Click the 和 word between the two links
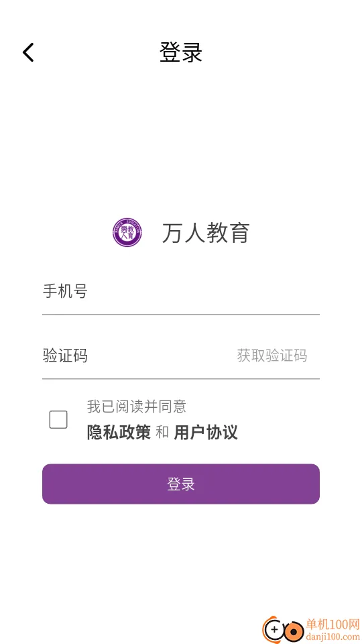 point(162,433)
